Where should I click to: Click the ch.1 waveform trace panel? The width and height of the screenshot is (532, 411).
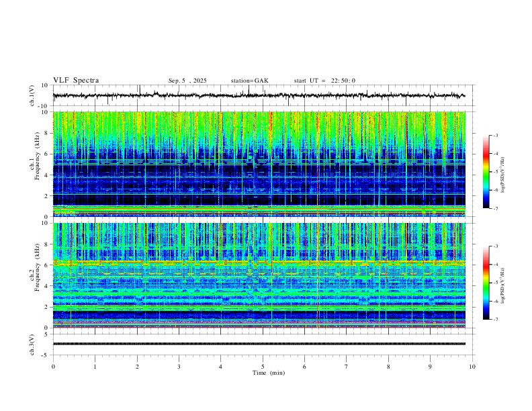(263, 95)
